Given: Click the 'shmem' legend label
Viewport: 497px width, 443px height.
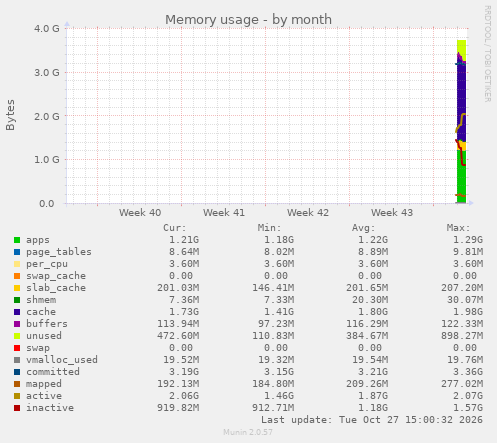Looking at the screenshot, I should coord(41,300).
